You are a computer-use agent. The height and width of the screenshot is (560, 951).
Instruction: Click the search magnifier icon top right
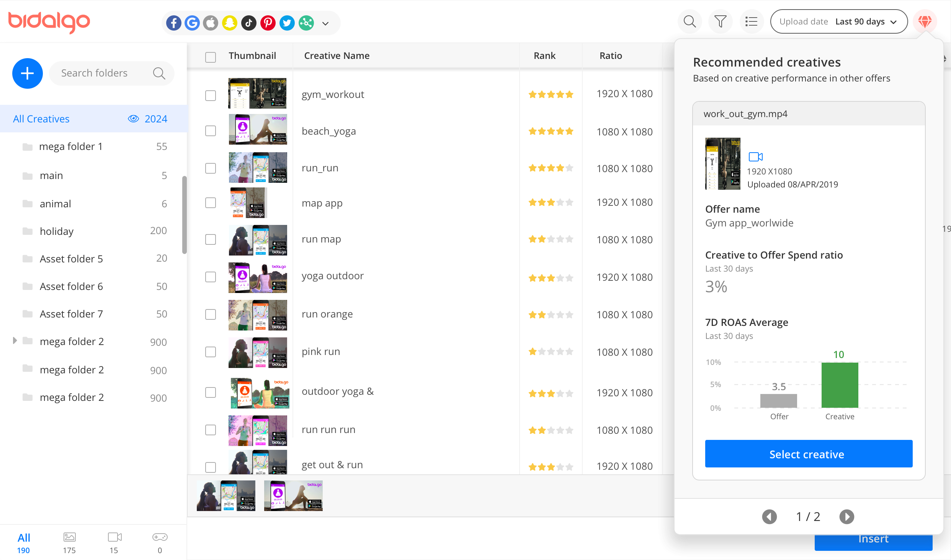coord(690,21)
